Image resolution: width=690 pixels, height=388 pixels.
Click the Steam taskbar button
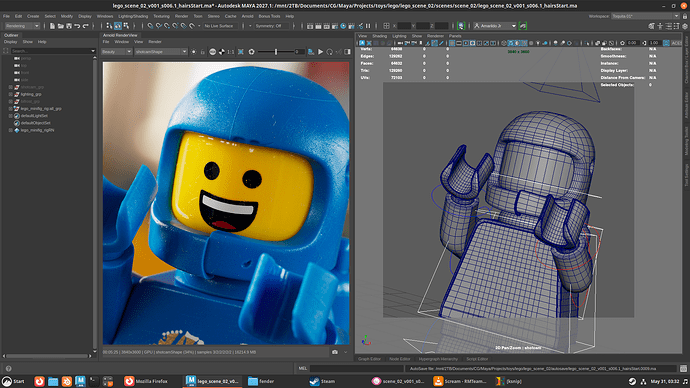coord(323,381)
